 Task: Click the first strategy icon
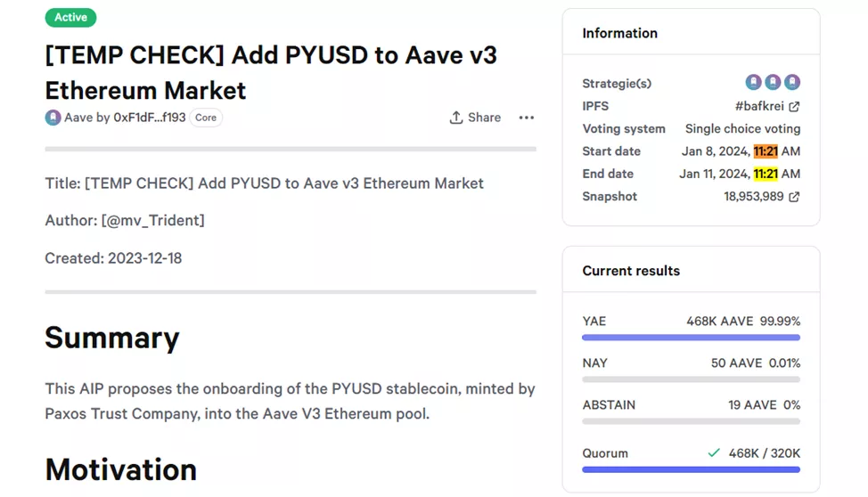click(754, 83)
